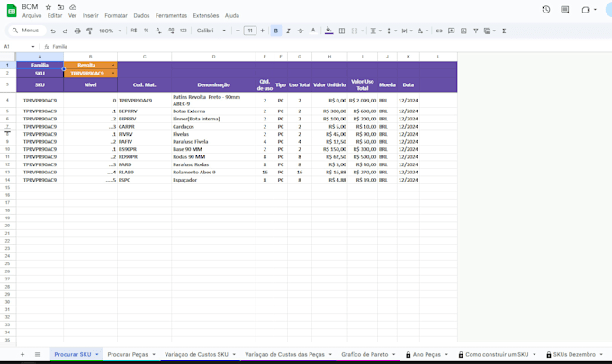
Task: Open the Inserir menu
Action: tap(91, 15)
